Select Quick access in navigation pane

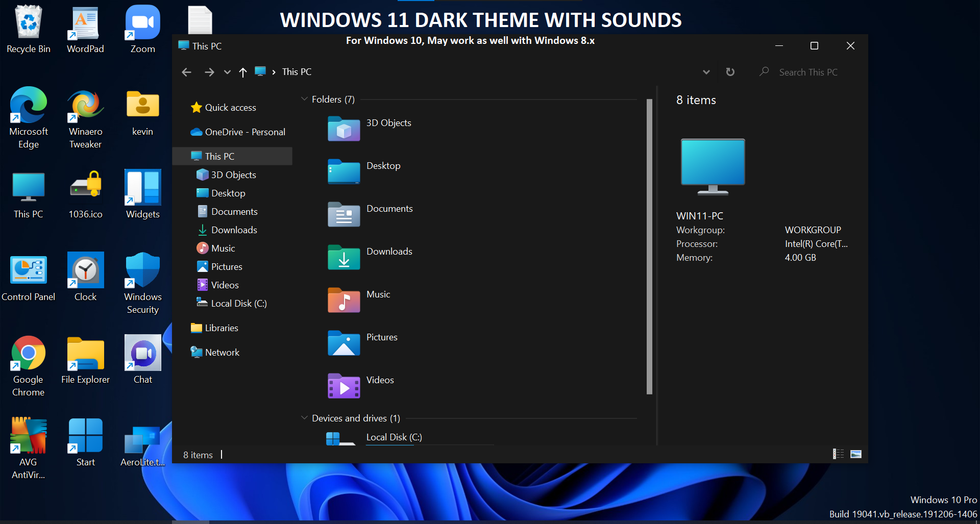click(224, 108)
